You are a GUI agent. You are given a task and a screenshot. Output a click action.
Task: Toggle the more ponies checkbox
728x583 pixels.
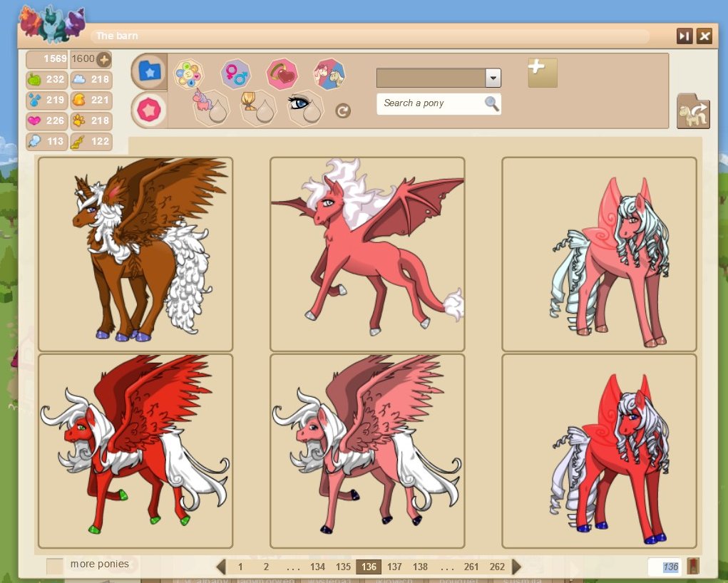55,566
